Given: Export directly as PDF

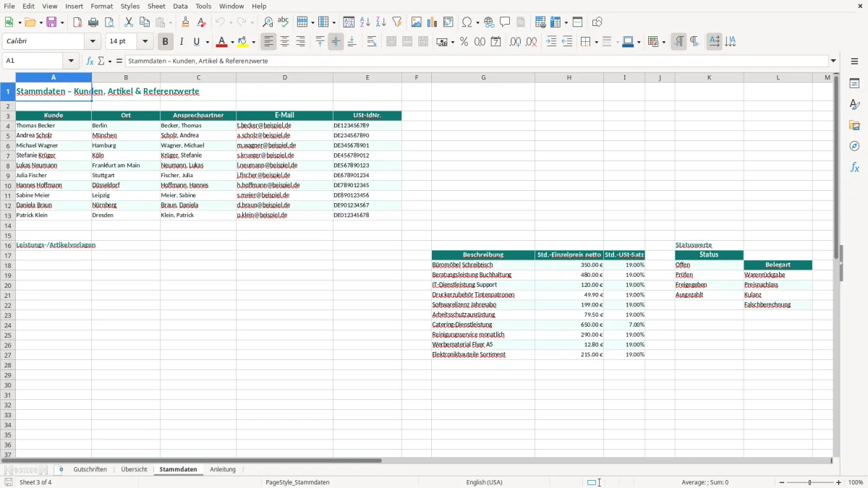Looking at the screenshot, I should pos(77,22).
